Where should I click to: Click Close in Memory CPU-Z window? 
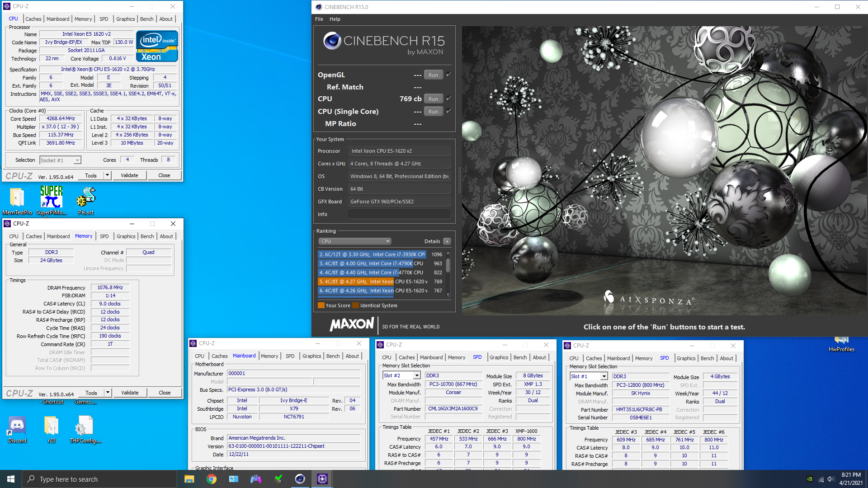165,393
